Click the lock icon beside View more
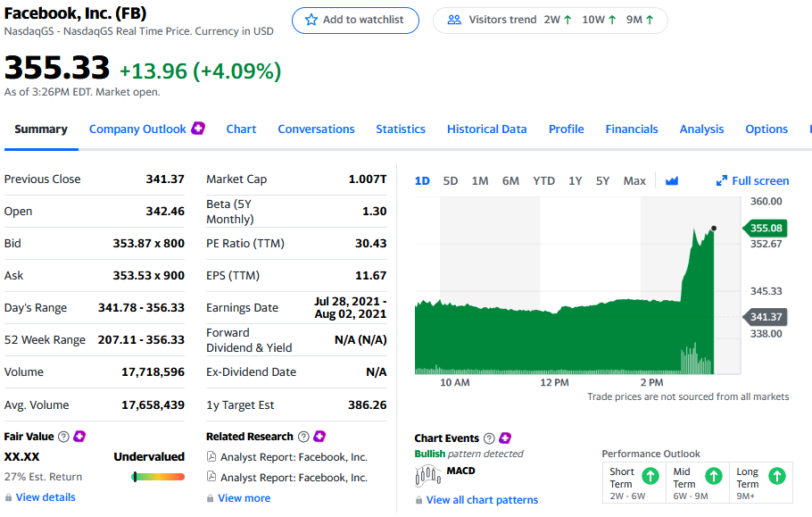Image resolution: width=812 pixels, height=517 pixels. pos(210,498)
